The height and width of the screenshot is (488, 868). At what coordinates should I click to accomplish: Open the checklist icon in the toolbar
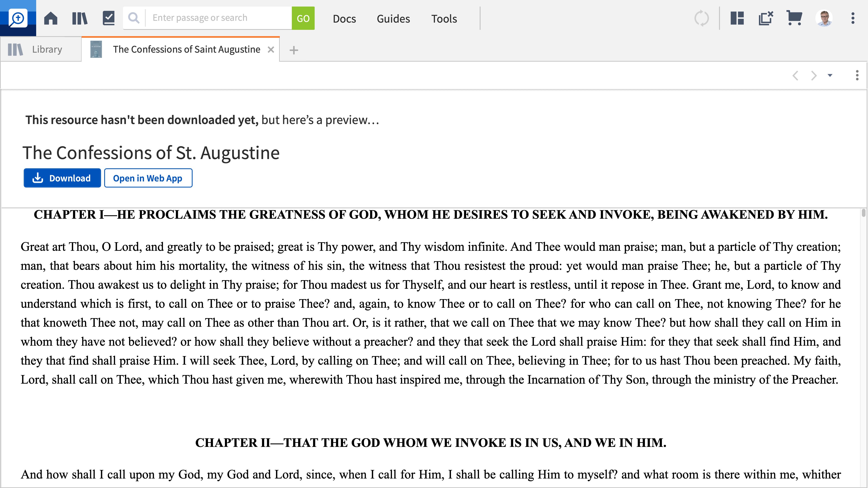click(x=108, y=18)
